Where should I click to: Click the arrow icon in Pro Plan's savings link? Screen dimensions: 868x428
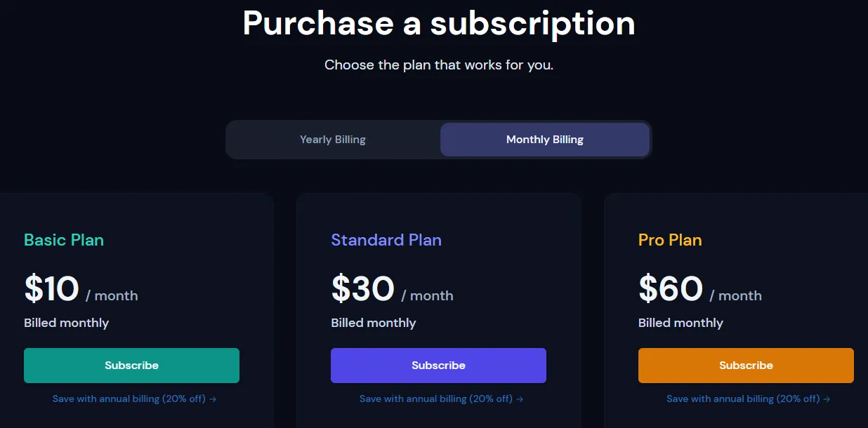(x=827, y=399)
